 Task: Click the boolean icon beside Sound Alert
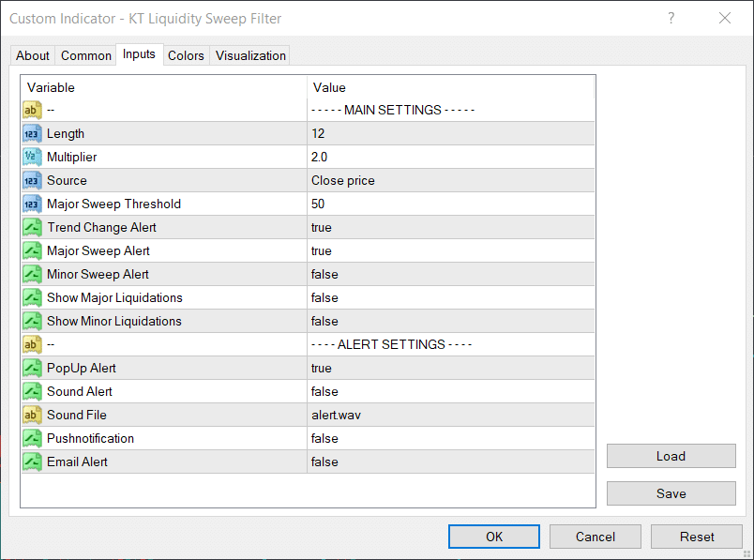pyautogui.click(x=32, y=391)
